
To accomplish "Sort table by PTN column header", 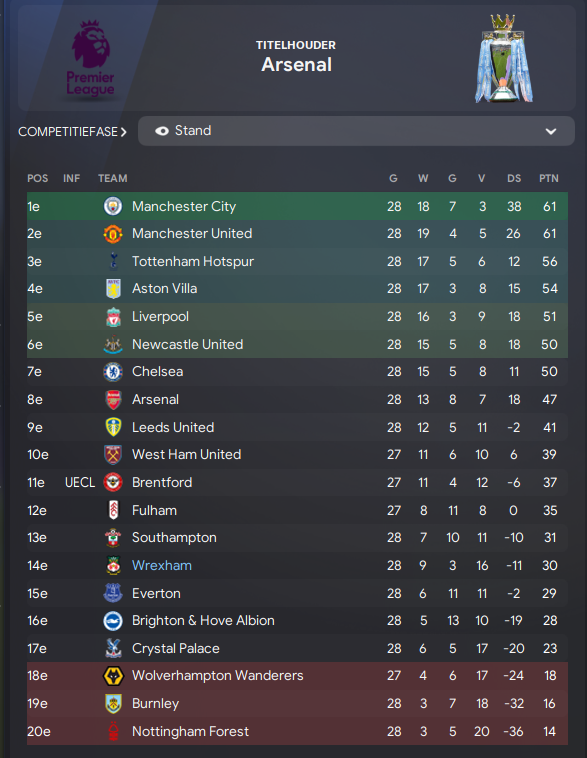I will (x=549, y=178).
